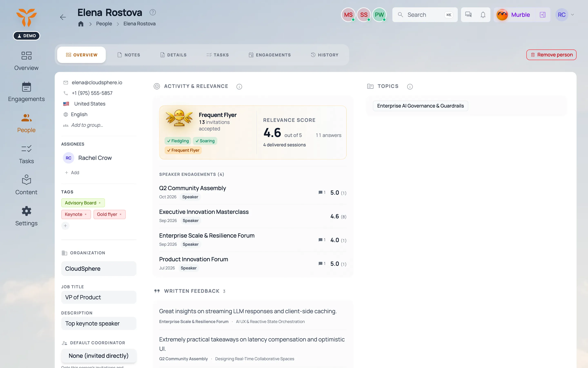Add an assignee

(72, 173)
